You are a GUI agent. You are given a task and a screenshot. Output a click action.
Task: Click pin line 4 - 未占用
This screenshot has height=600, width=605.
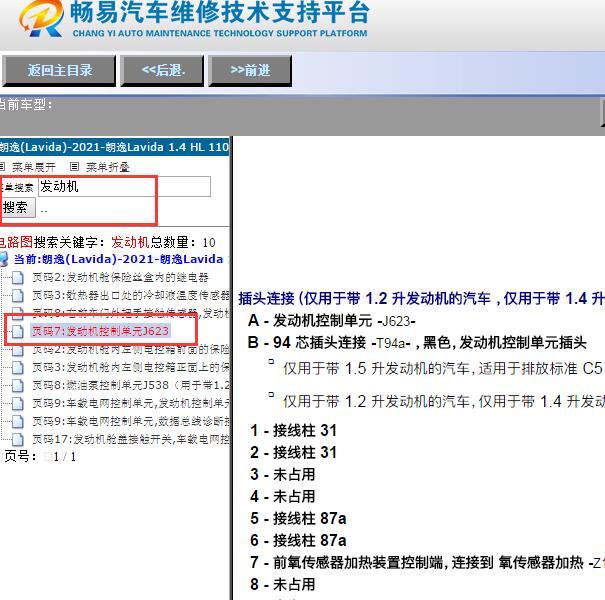pos(282,497)
